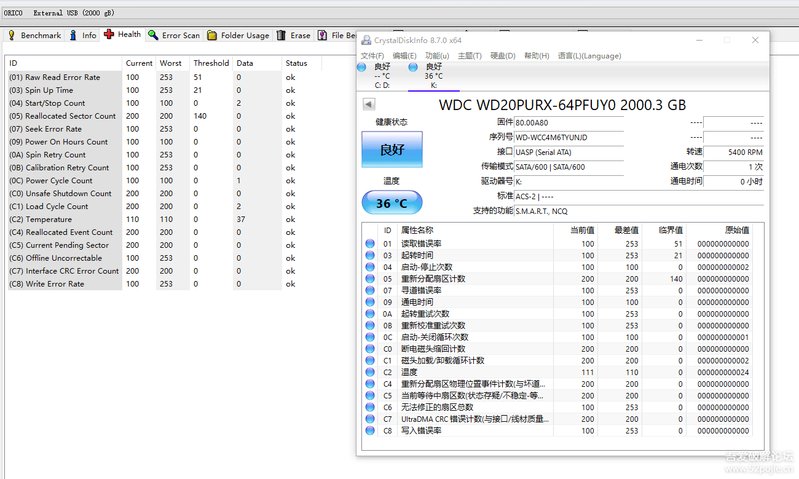Click status circle for attribute C5
Screen dimensions: 799x479
pyautogui.click(x=370, y=396)
